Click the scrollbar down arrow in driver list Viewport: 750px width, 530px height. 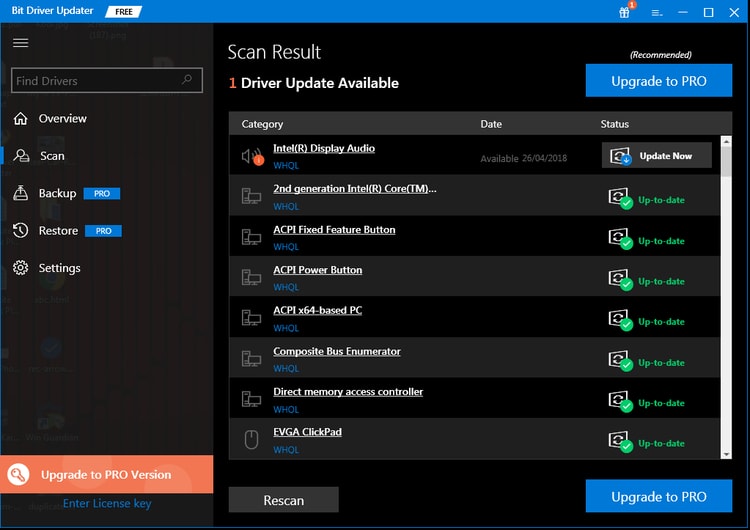click(x=726, y=454)
